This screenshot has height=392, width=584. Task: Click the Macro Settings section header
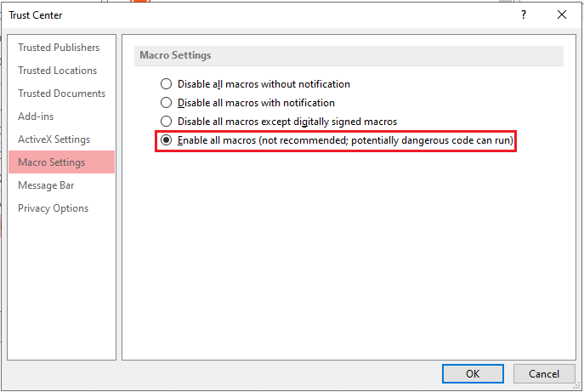[x=174, y=55]
